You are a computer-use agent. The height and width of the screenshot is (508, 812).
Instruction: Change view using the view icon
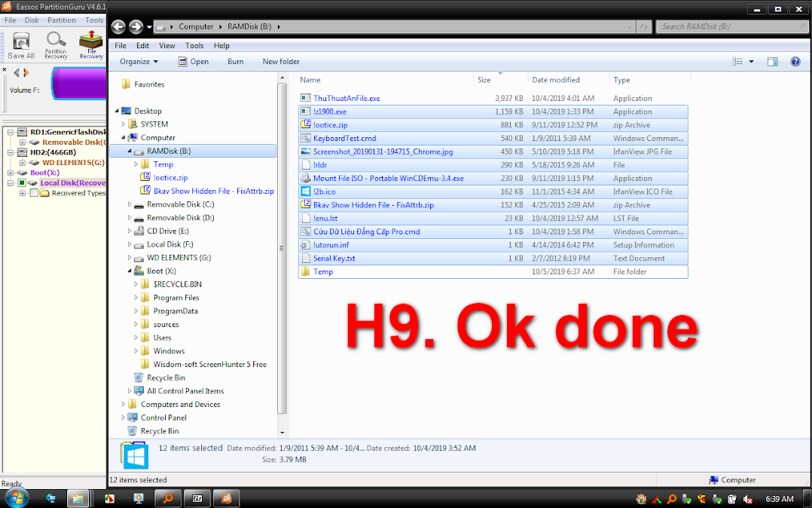tap(737, 62)
